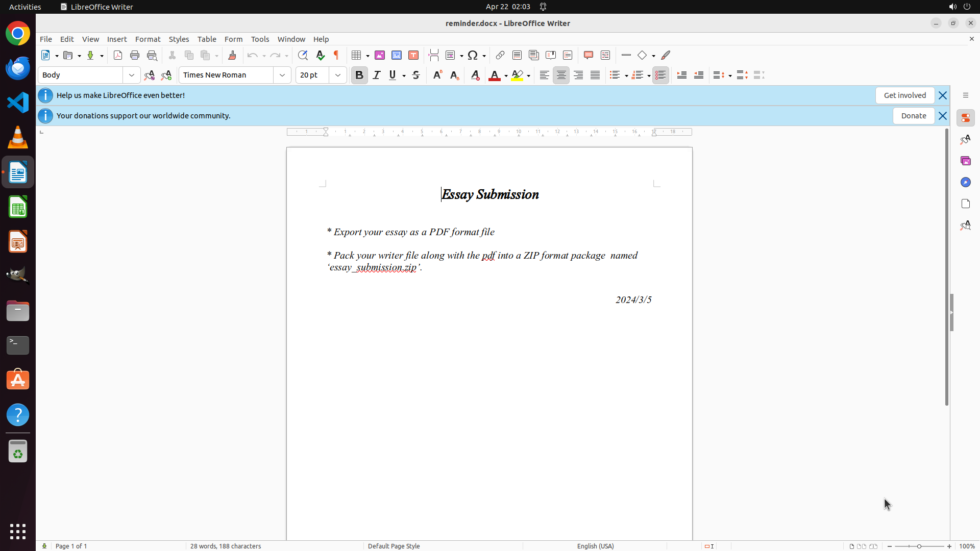Open the Tools menu
The height and width of the screenshot is (551, 980).
[x=260, y=39]
